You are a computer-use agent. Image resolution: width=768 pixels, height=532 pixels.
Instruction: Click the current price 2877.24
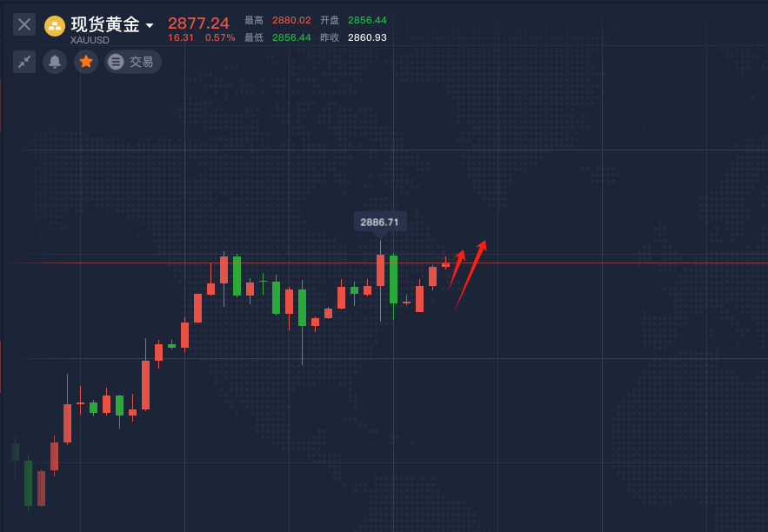tap(198, 23)
